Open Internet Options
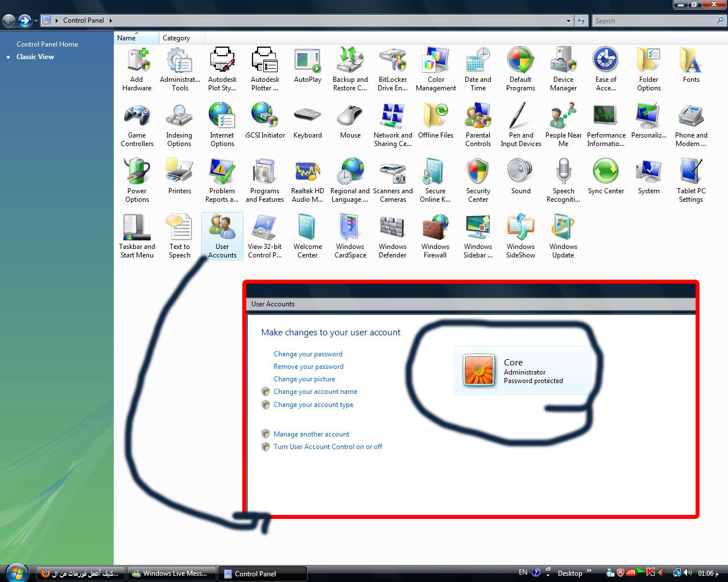Viewport: 728px width, 582px height. 222,125
